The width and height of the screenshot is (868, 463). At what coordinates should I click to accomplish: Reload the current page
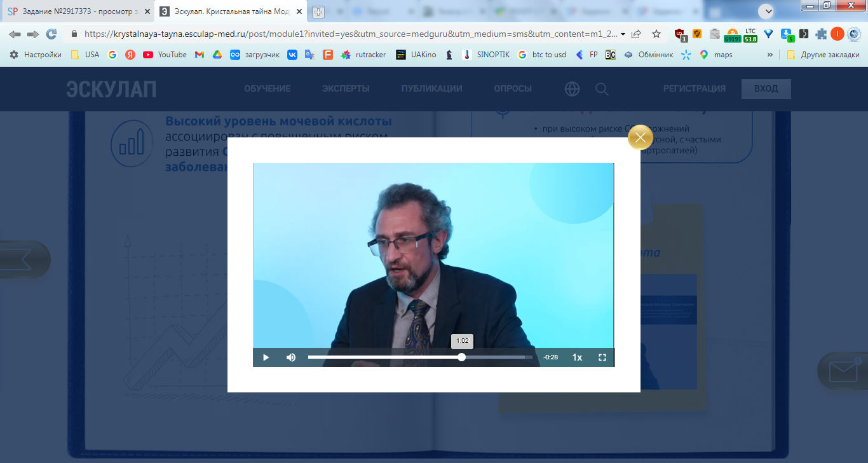coord(51,34)
